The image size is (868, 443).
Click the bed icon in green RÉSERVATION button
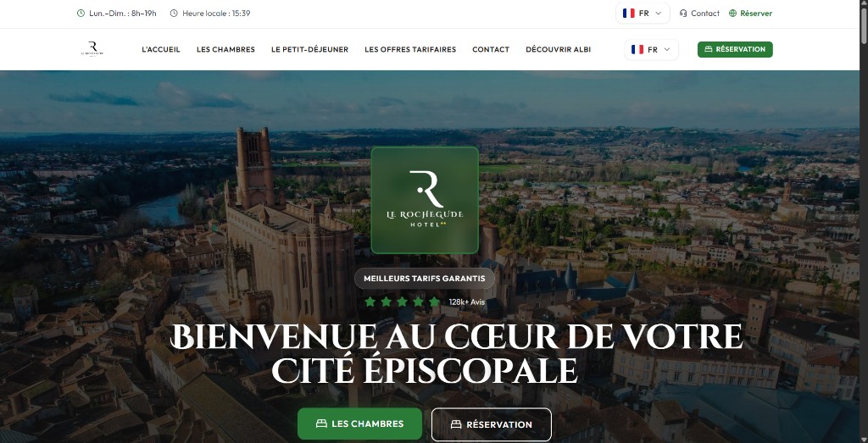coord(708,49)
